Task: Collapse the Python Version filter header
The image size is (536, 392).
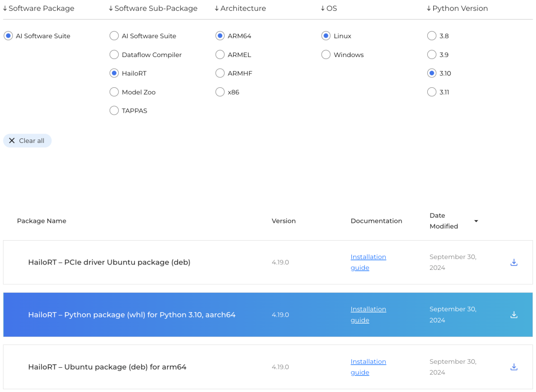Action: [x=457, y=8]
